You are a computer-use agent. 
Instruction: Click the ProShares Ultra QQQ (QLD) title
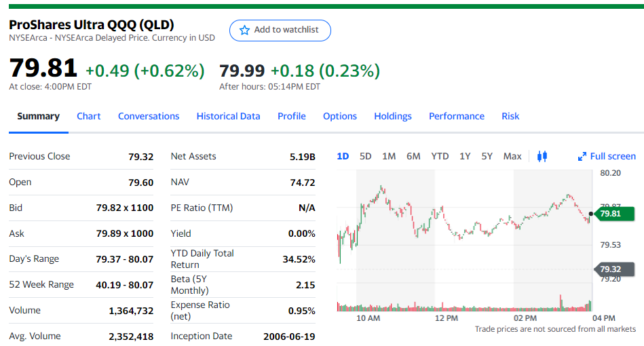[92, 24]
